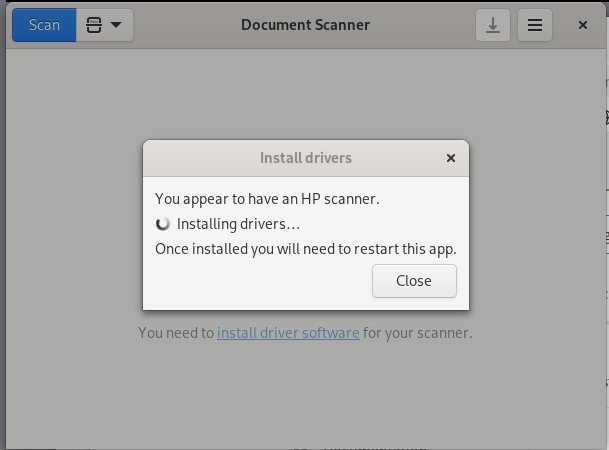Click the Close button in the dialog

tap(414, 281)
